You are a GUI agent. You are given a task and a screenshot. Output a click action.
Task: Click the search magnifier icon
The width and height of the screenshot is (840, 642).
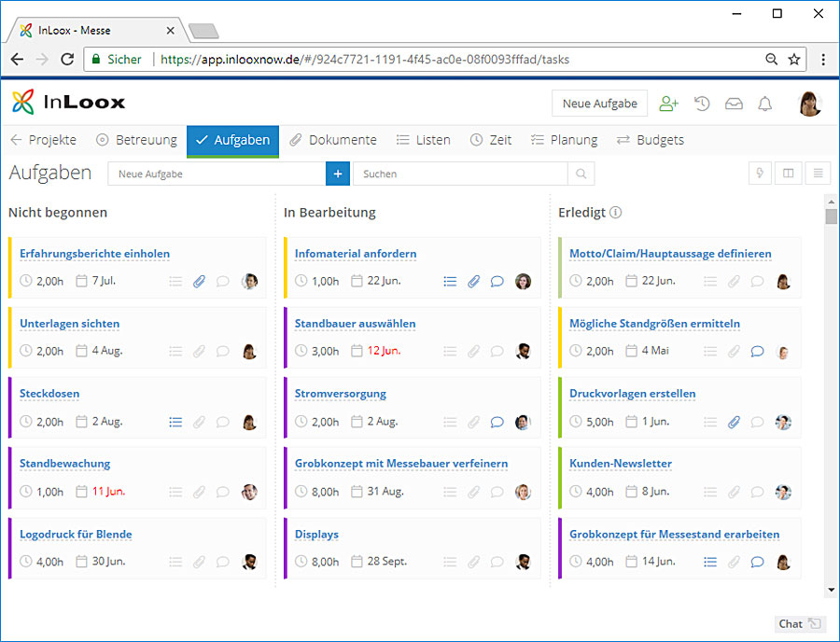coord(581,174)
